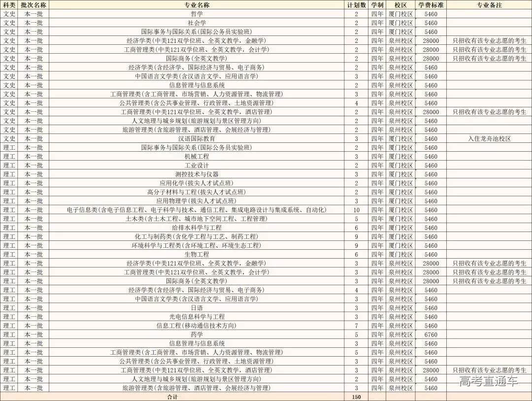Select the 生物工程 major cell
This screenshot has width=532, height=401.
[x=197, y=254]
